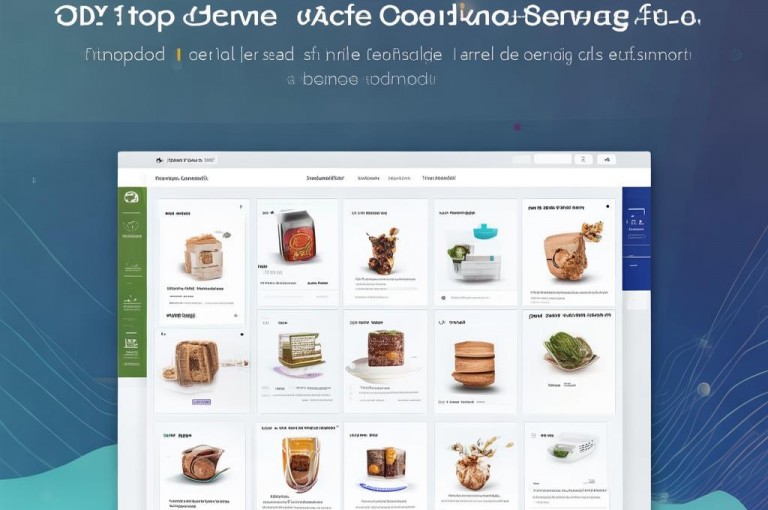Open the teal bowl and broccoli product

pos(474,253)
